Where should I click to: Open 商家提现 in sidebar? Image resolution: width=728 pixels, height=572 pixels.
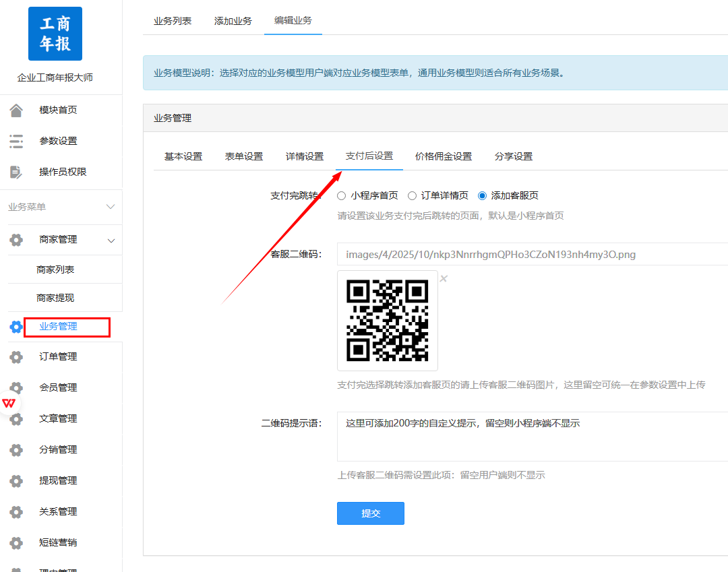(55, 298)
